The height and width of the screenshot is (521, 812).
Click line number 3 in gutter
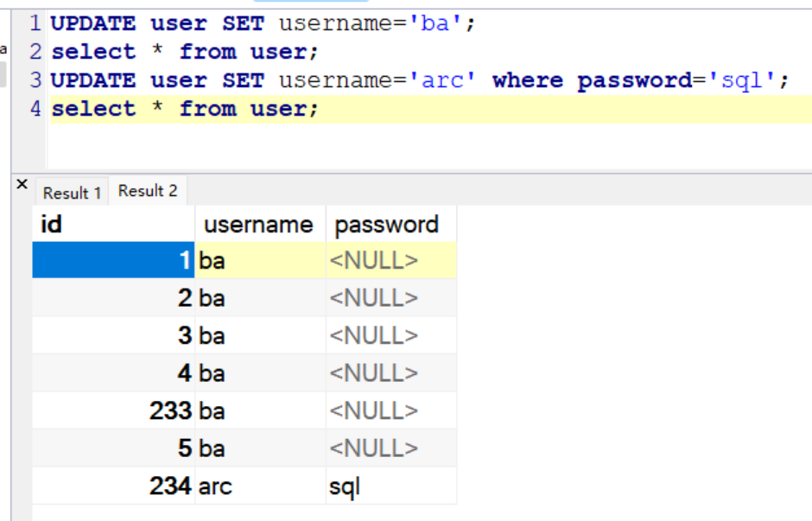(x=35, y=80)
